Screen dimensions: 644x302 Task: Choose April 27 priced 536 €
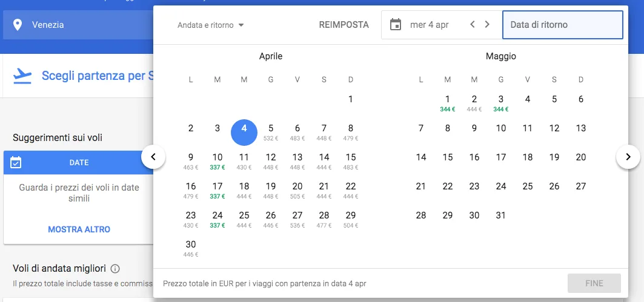[x=297, y=218]
